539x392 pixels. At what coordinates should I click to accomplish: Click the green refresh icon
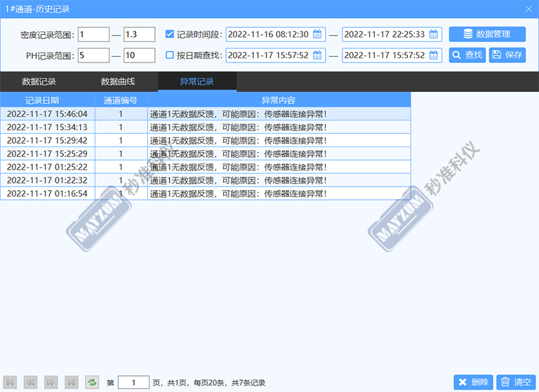coord(92,382)
